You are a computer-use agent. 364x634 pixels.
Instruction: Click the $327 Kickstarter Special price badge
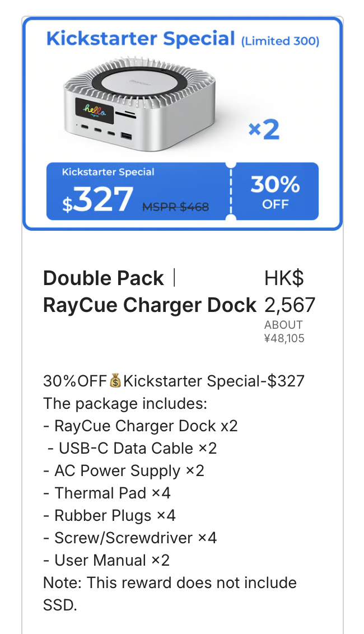[98, 199]
